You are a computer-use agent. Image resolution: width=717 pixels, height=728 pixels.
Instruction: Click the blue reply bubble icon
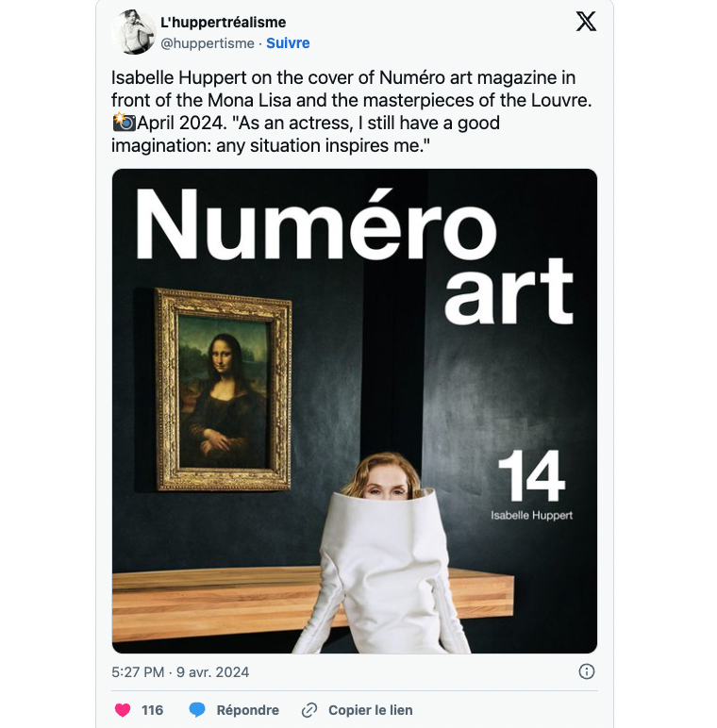tap(197, 710)
